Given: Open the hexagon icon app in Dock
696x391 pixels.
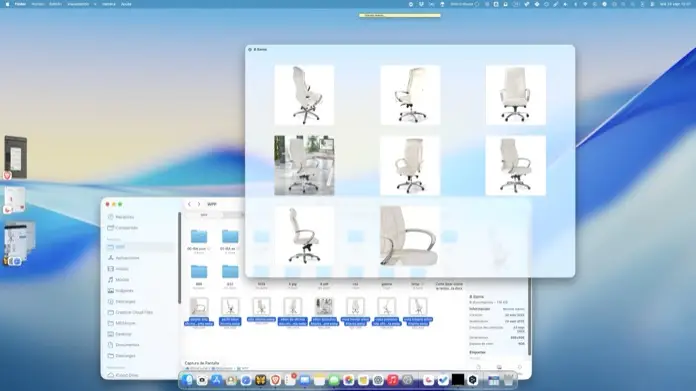Looking at the screenshot, I should [472, 380].
